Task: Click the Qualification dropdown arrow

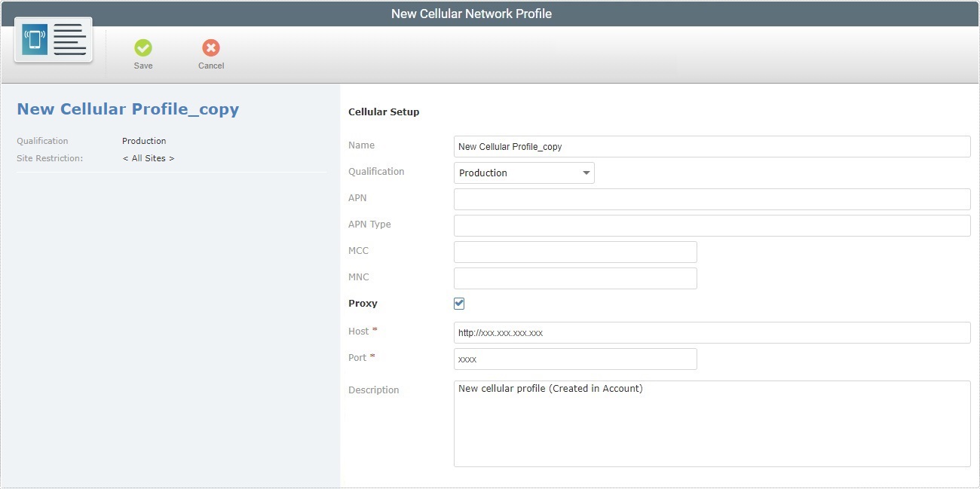Action: 586,173
